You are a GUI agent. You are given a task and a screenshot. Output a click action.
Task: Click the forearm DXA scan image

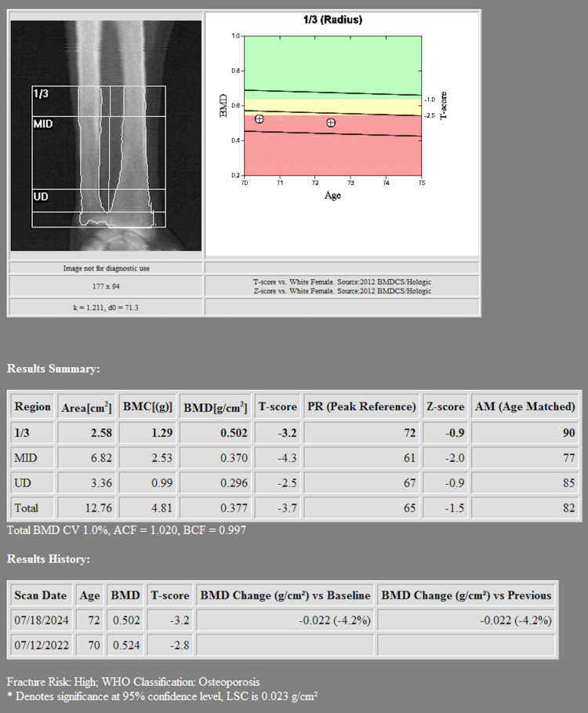(106, 136)
